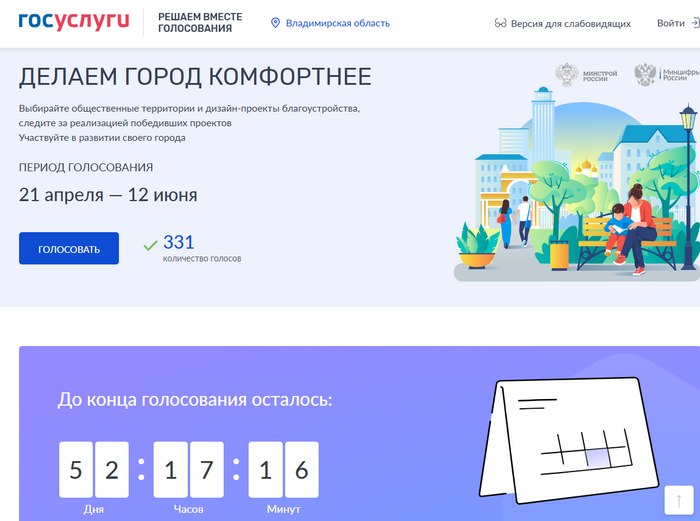Click the hours countdown showing 17
This screenshot has height=521, width=700.
point(188,469)
